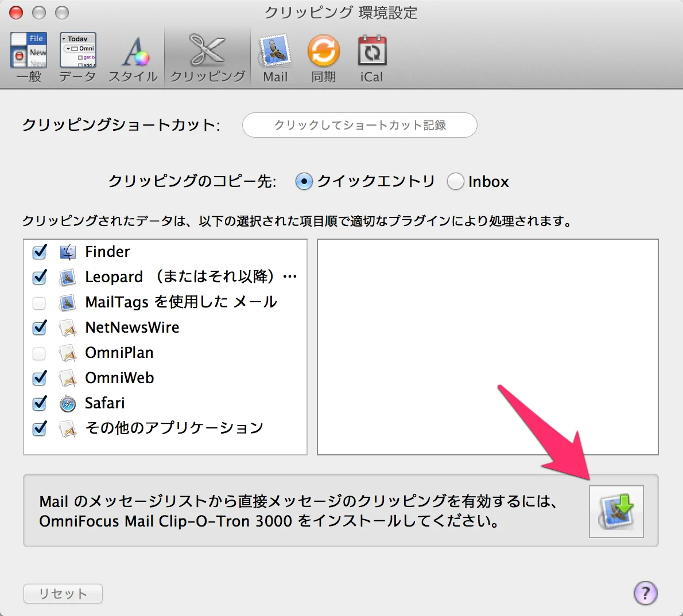This screenshot has height=616, width=683.
Task: Uncheck the NetNewsWire checkbox
Action: (x=39, y=328)
